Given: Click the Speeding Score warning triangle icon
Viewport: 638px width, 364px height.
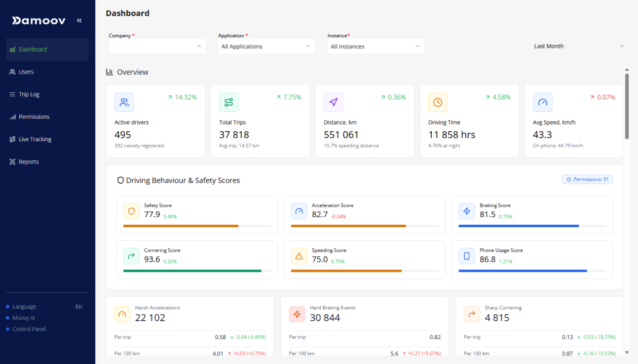Looking at the screenshot, I should point(299,256).
